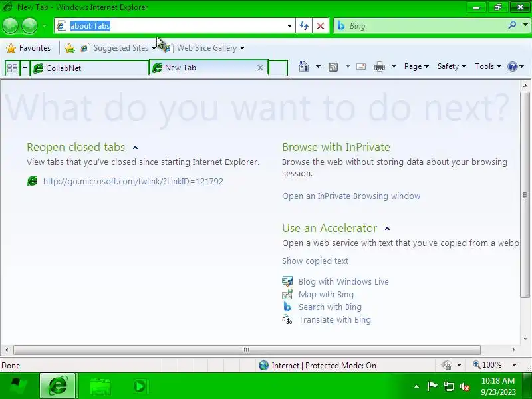Viewport: 532px width, 399px height.
Task: Click the Forward navigation button
Action: click(29, 26)
